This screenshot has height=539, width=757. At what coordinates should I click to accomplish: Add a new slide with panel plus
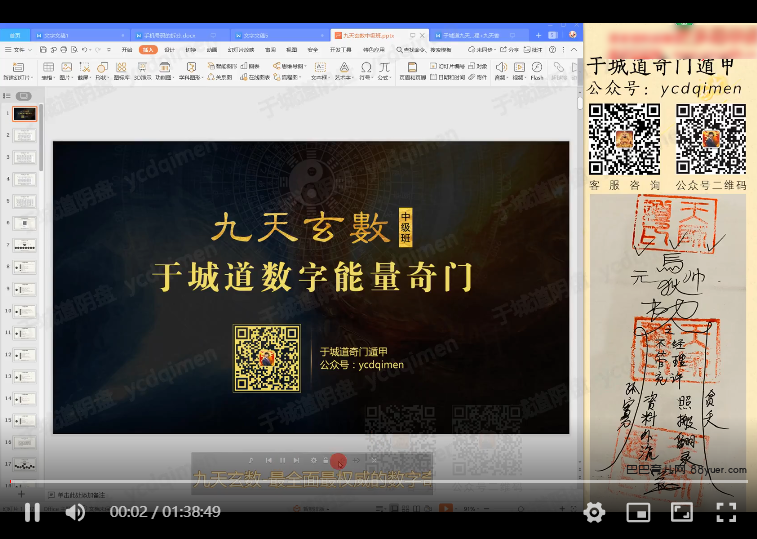(x=21, y=494)
